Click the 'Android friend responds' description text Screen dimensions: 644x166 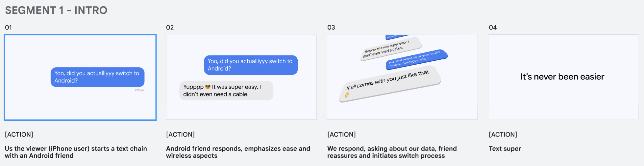[238, 152]
